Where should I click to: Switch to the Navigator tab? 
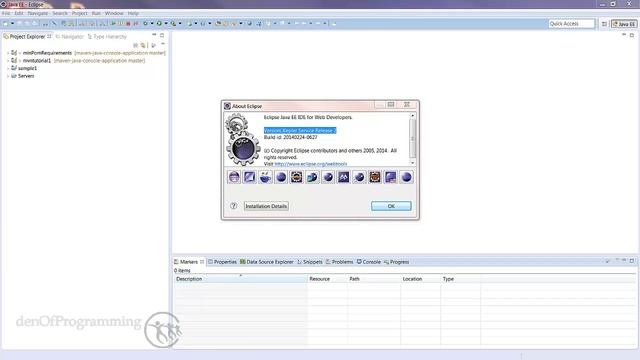(x=69, y=37)
